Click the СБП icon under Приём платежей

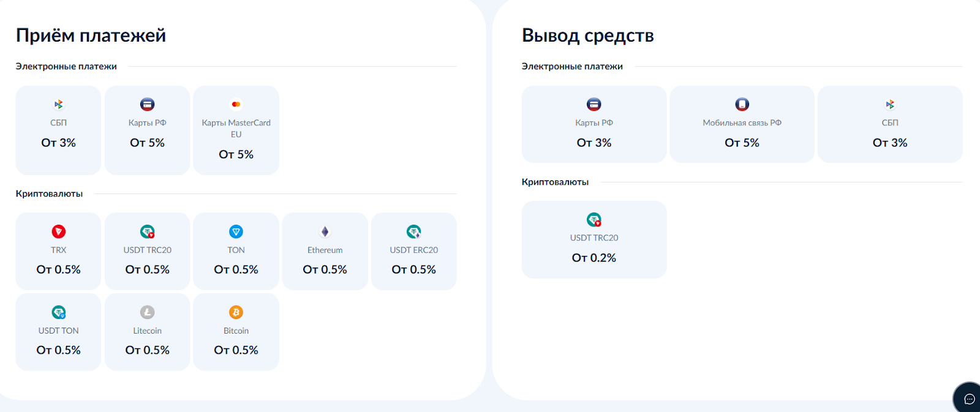click(58, 105)
